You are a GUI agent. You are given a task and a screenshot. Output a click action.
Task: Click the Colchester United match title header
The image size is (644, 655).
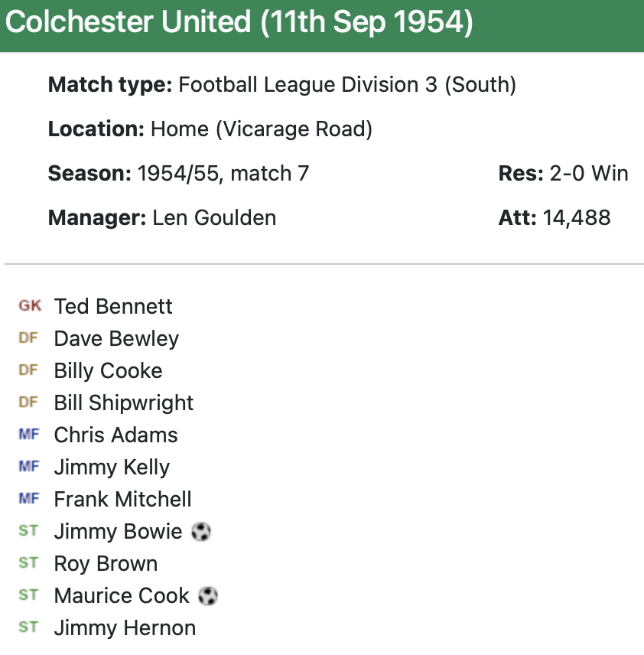pos(239,23)
